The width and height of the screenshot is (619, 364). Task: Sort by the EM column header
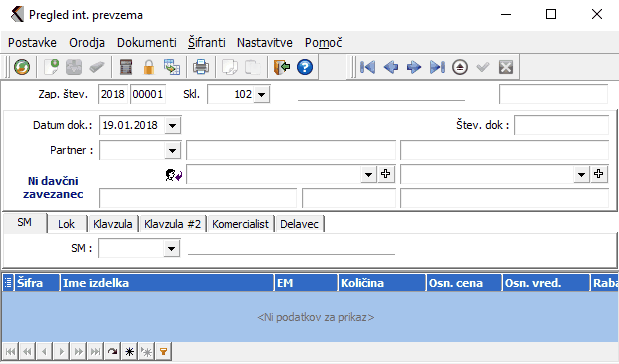(306, 283)
